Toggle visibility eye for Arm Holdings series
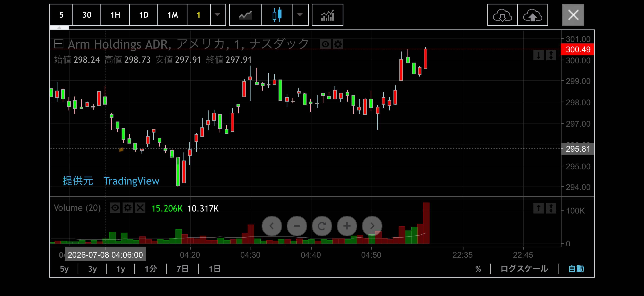Viewport: 644px width, 296px height. pos(325,44)
